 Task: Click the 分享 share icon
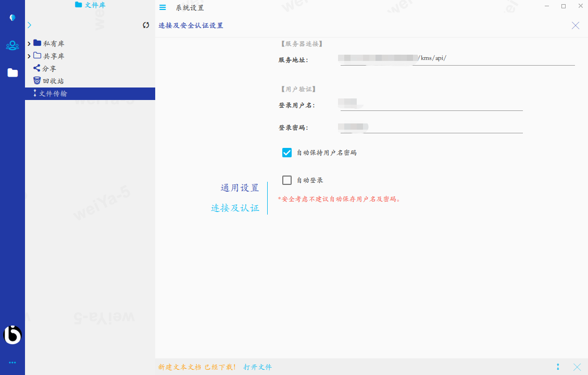pos(36,68)
